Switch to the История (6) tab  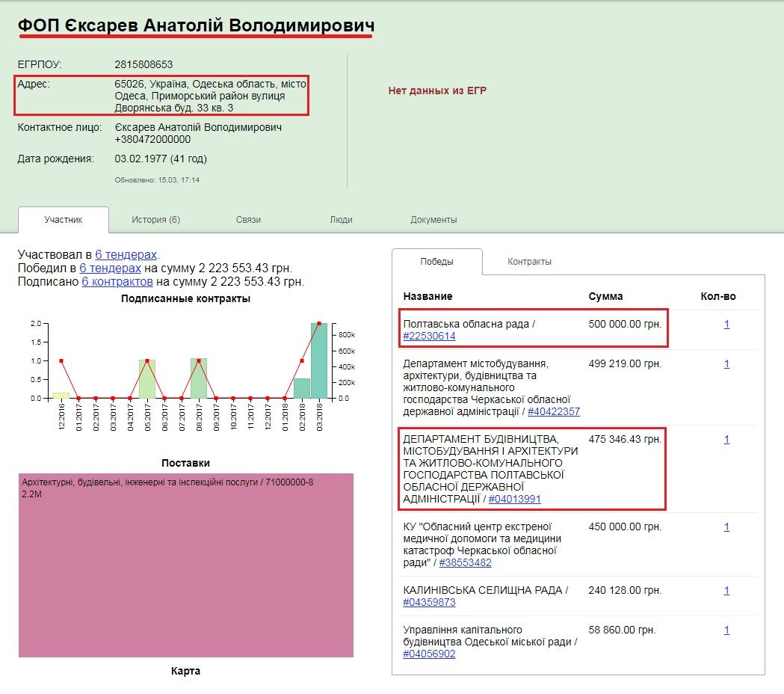(155, 220)
